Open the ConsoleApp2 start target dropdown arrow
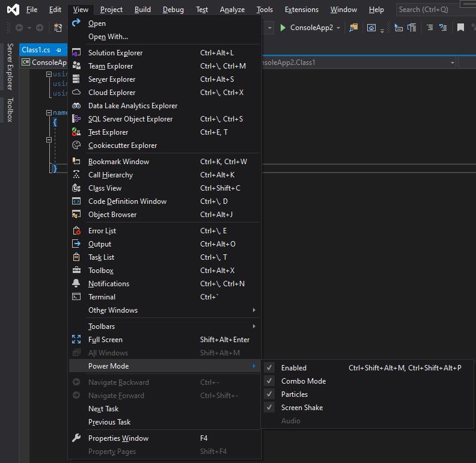Screen dimensions: 476x463 (x=338, y=28)
